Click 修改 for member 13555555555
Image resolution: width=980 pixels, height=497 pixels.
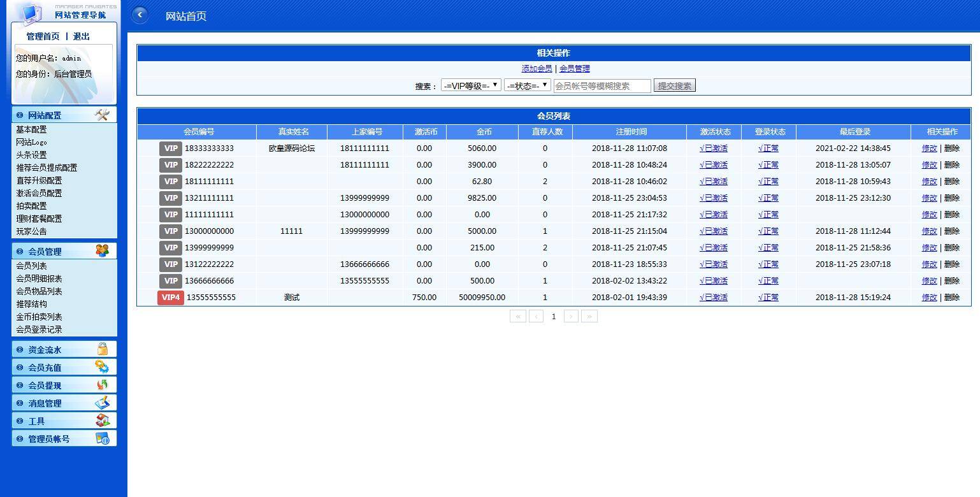pos(929,297)
